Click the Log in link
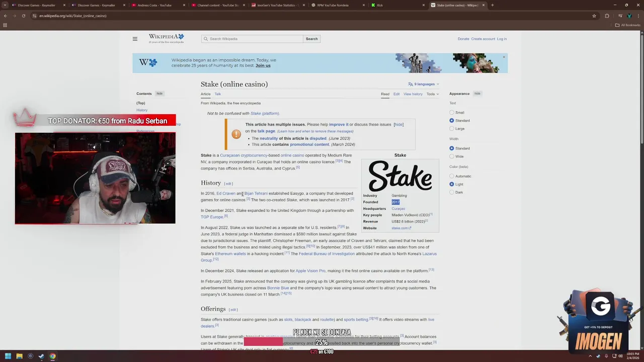644x362 pixels. (x=502, y=39)
